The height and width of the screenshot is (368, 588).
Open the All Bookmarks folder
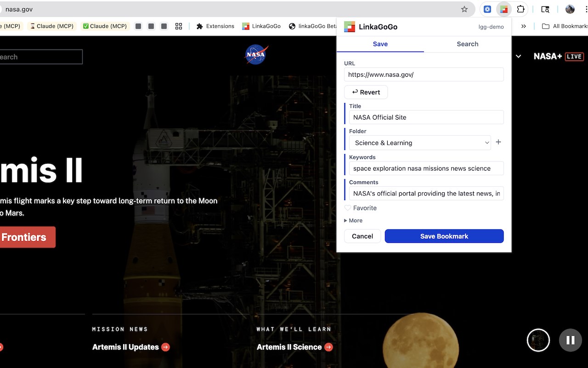pos(565,26)
